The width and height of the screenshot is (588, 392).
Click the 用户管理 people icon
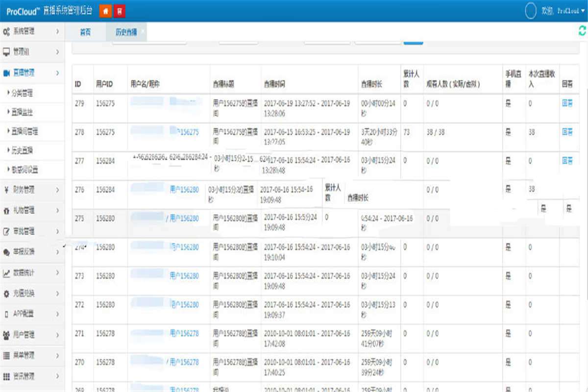(7, 335)
